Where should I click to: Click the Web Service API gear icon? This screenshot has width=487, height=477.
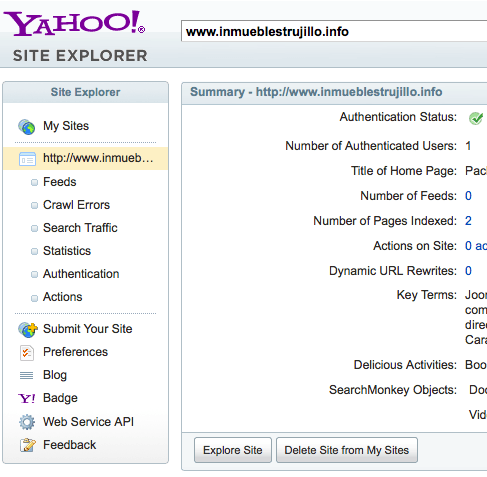click(x=27, y=422)
